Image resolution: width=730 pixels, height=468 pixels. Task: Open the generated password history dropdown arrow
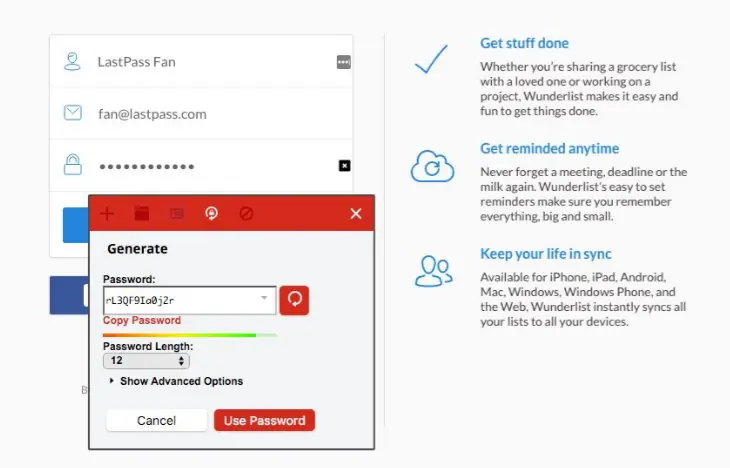(264, 298)
